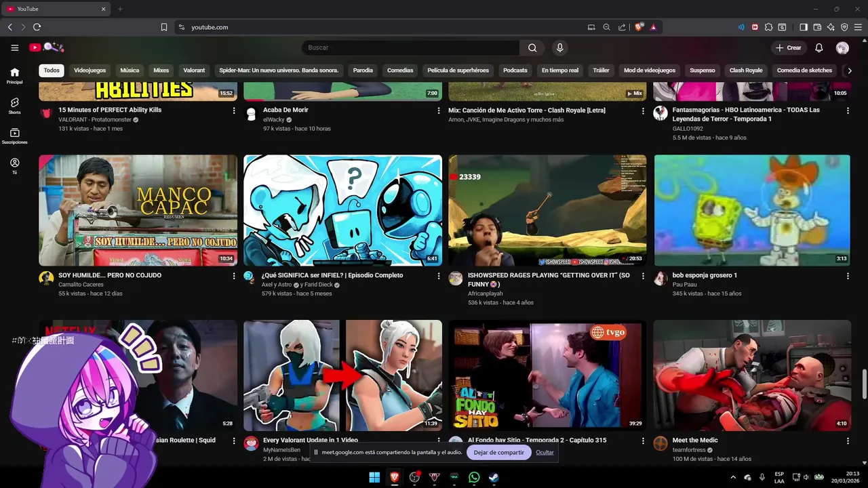Go to Principal in the sidebar
868x488 pixels.
(14, 75)
